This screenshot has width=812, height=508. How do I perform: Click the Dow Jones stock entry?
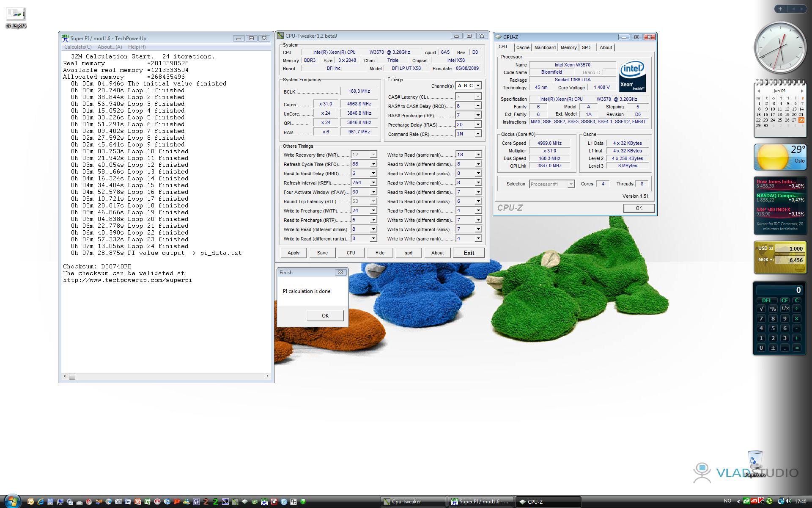[780, 184]
